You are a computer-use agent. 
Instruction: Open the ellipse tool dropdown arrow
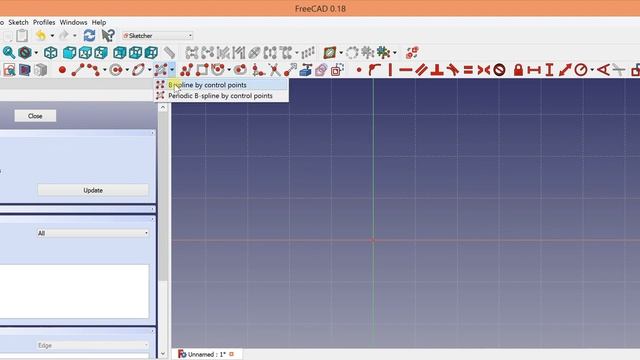point(149,70)
